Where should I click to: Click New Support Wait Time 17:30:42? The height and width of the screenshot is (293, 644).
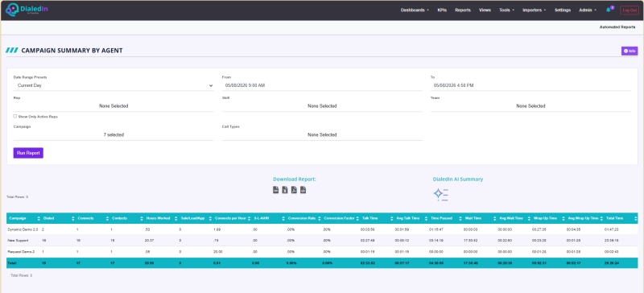(x=470, y=241)
